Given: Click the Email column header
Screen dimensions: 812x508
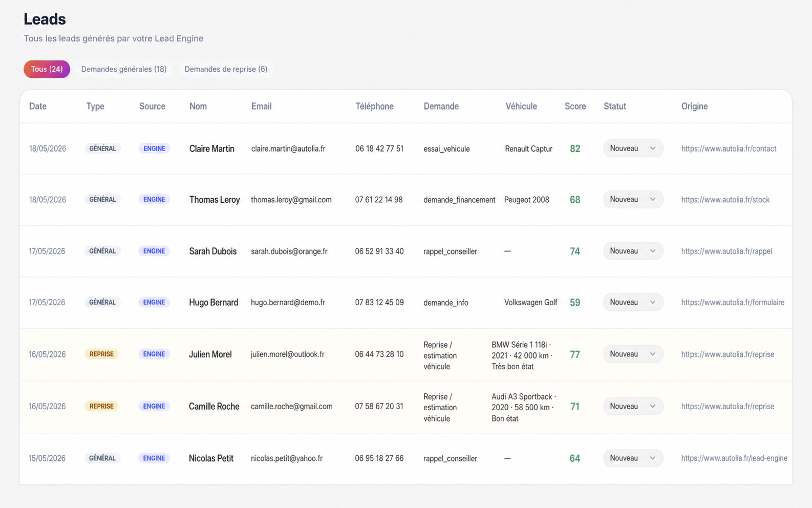Looking at the screenshot, I should point(261,106).
